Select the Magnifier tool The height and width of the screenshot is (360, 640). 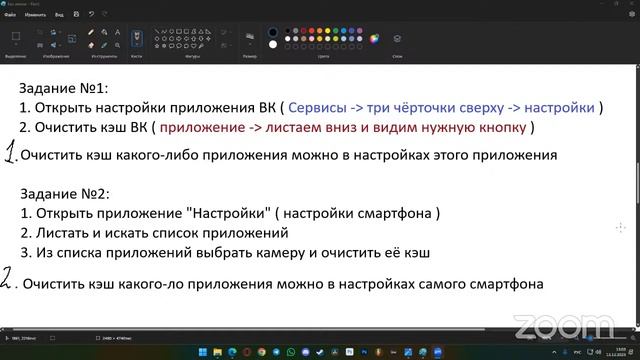118,45
